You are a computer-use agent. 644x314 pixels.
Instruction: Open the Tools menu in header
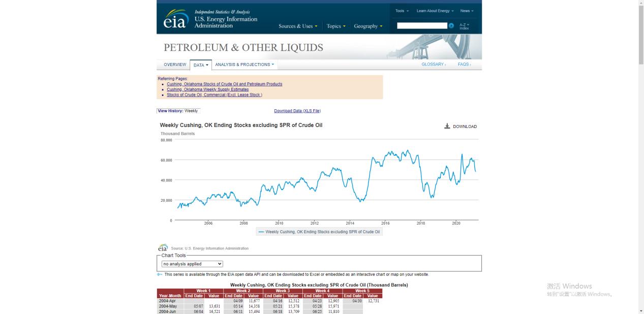402,11
